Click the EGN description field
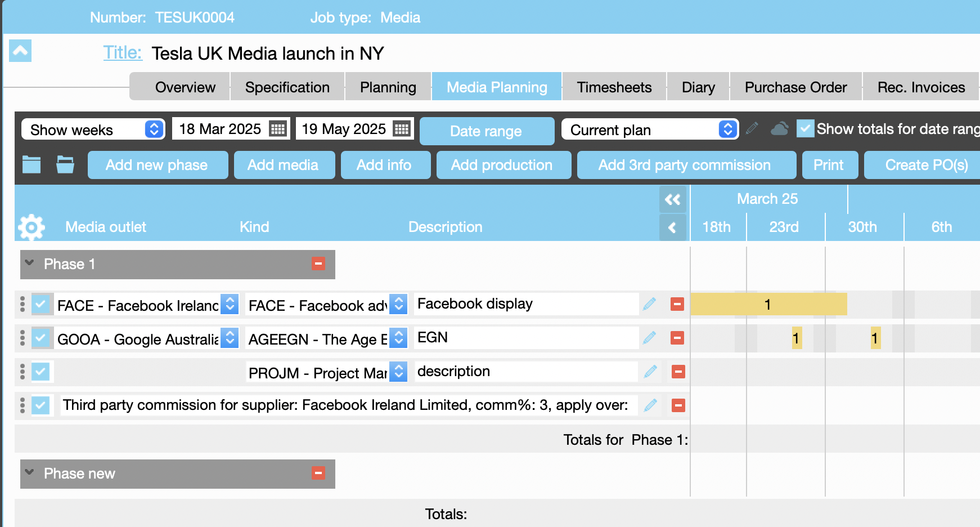 [527, 338]
